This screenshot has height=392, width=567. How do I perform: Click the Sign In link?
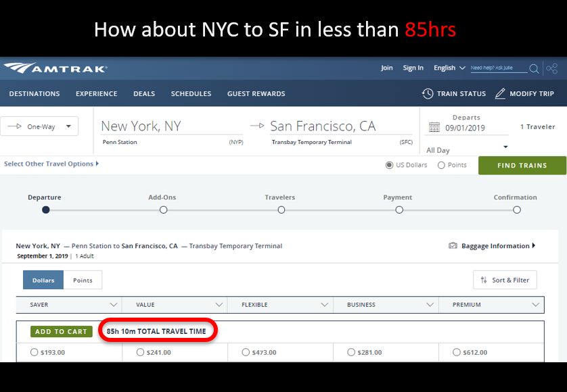(x=413, y=68)
